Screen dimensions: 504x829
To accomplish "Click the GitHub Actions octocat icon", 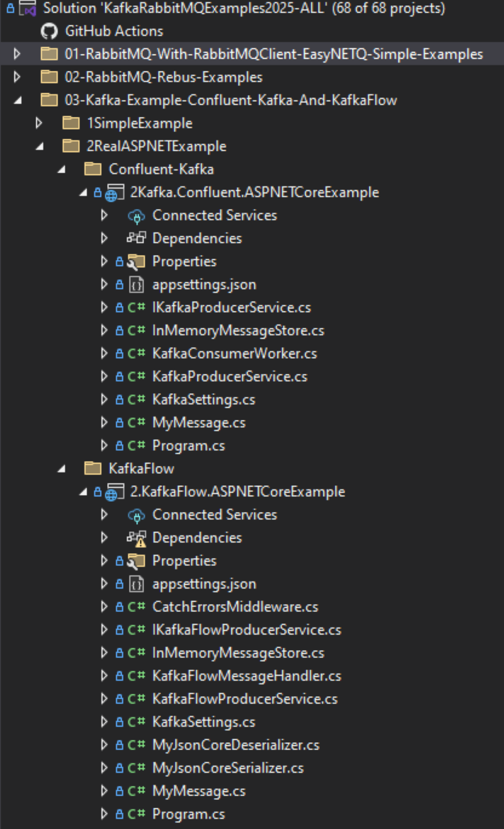I will [49, 32].
